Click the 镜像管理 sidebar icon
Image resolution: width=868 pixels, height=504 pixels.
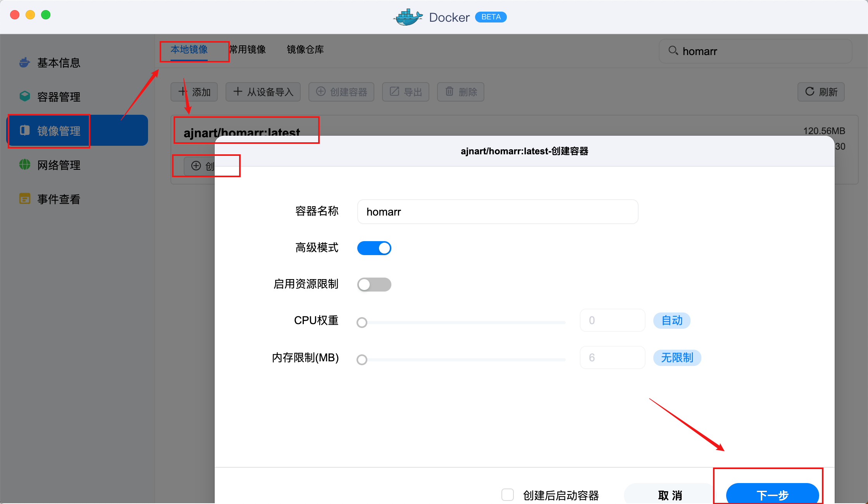click(25, 130)
